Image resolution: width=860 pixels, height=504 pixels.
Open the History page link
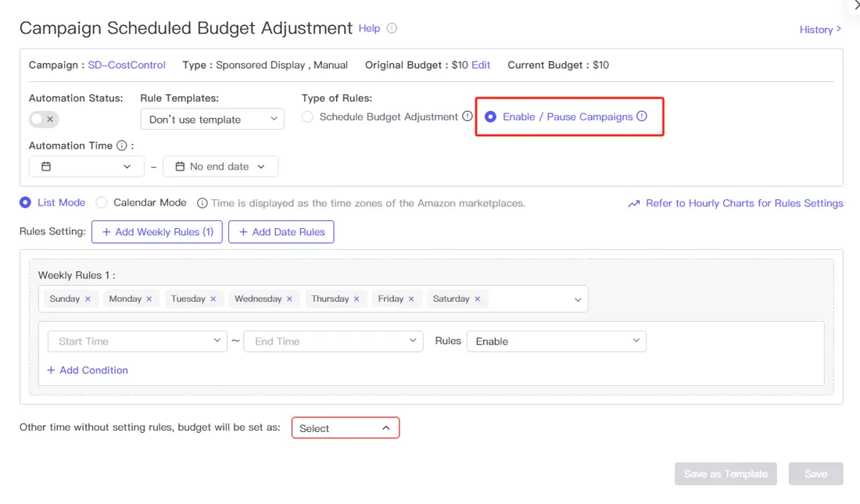coord(820,30)
